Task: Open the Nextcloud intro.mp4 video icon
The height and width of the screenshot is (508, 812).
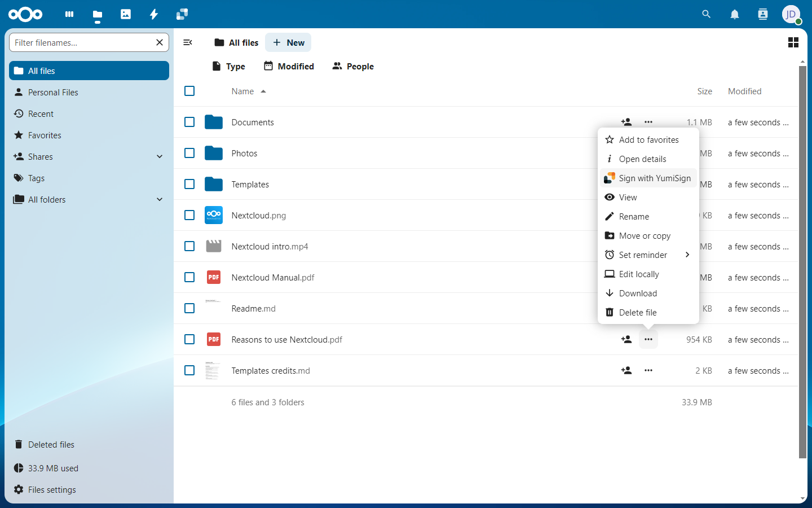Action: (214, 246)
